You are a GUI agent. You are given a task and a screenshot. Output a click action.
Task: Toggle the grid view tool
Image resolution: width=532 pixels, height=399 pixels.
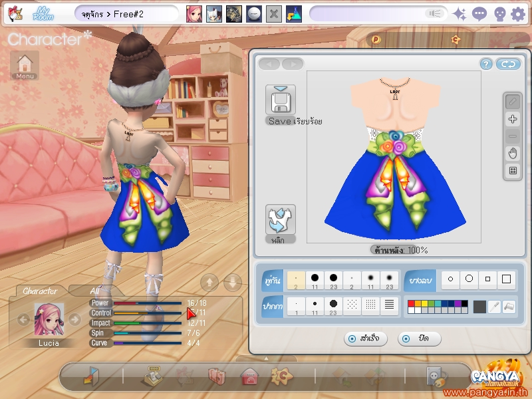coord(513,171)
